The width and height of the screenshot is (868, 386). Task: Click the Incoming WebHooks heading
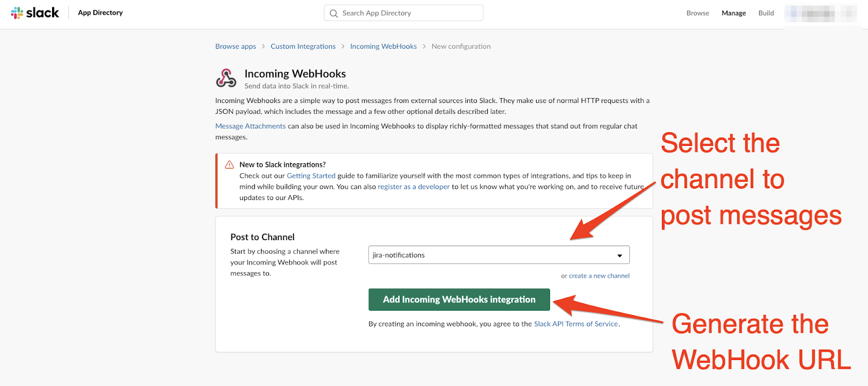pyautogui.click(x=295, y=74)
